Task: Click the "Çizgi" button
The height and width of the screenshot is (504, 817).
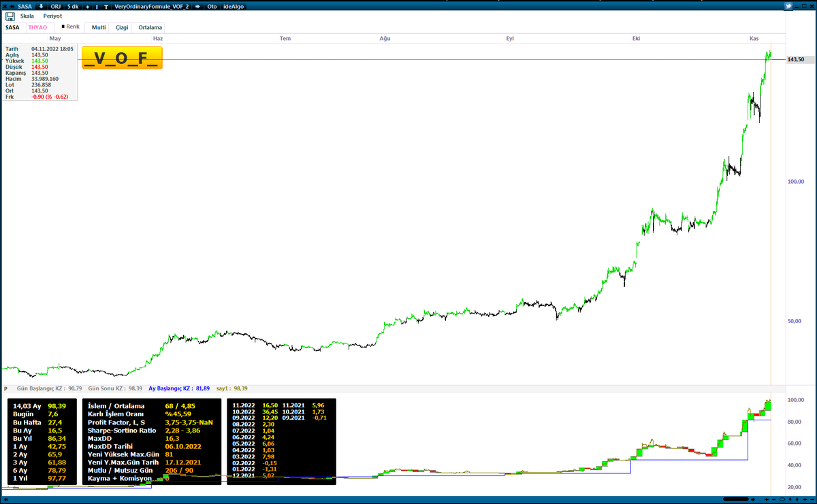Action: click(121, 28)
